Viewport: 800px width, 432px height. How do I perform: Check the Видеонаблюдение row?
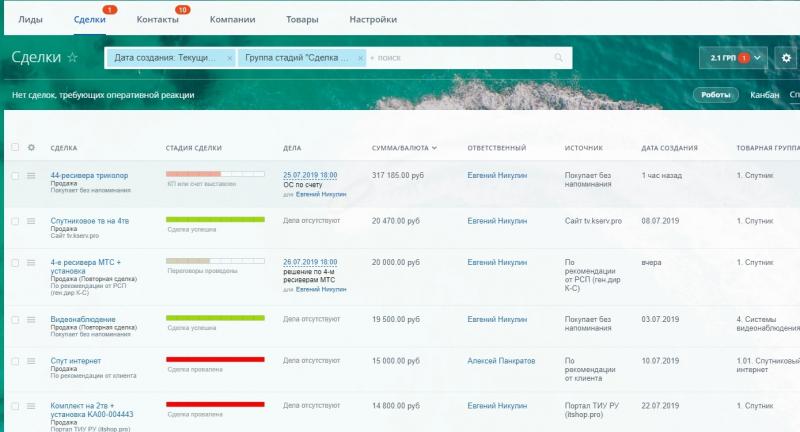point(15,319)
